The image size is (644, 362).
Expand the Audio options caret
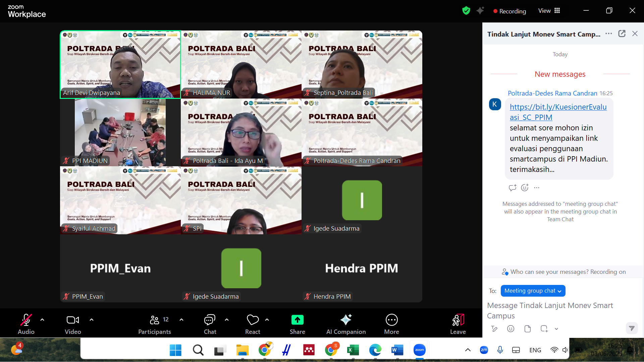(42, 320)
